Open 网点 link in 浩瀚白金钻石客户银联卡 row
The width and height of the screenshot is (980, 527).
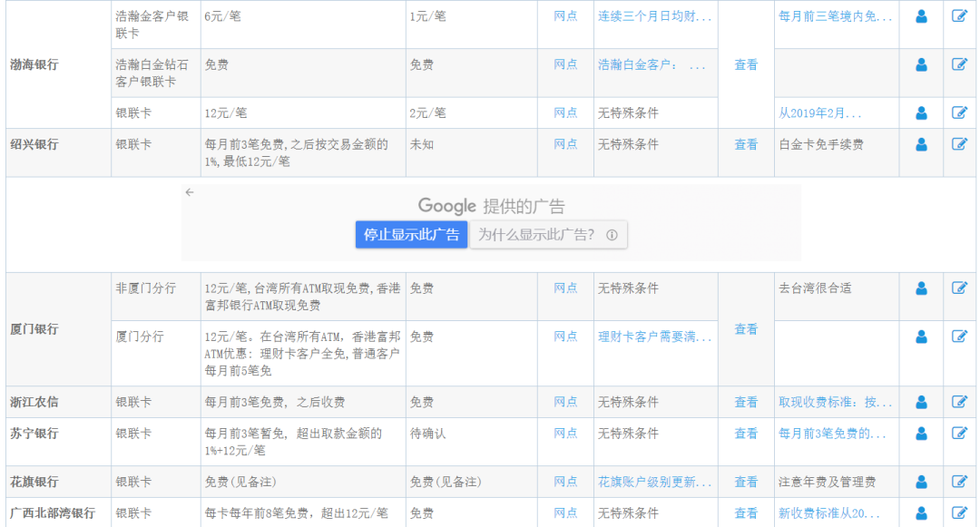(565, 64)
